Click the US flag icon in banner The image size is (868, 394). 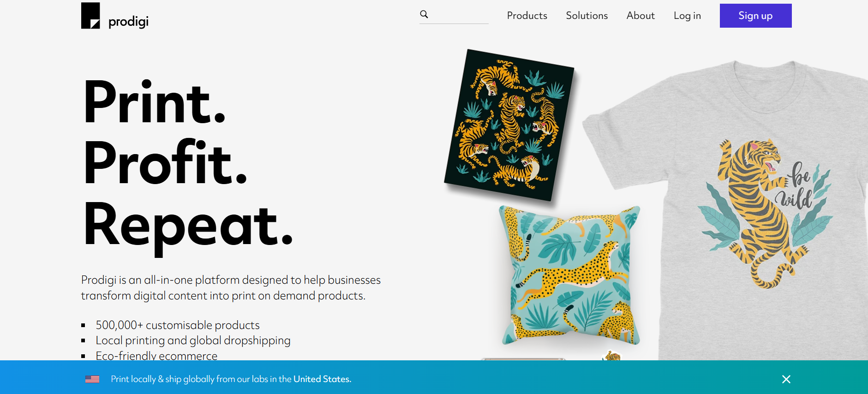tap(92, 379)
